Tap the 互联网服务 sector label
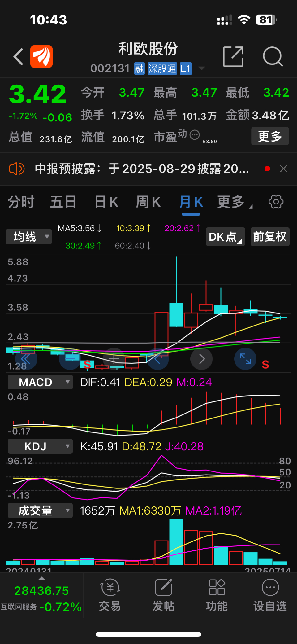This screenshot has height=644, width=297. pyautogui.click(x=19, y=607)
